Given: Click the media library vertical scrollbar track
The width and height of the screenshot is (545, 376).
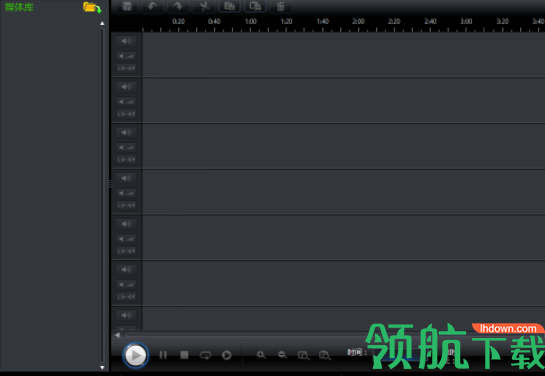Looking at the screenshot, I should click(x=102, y=195).
